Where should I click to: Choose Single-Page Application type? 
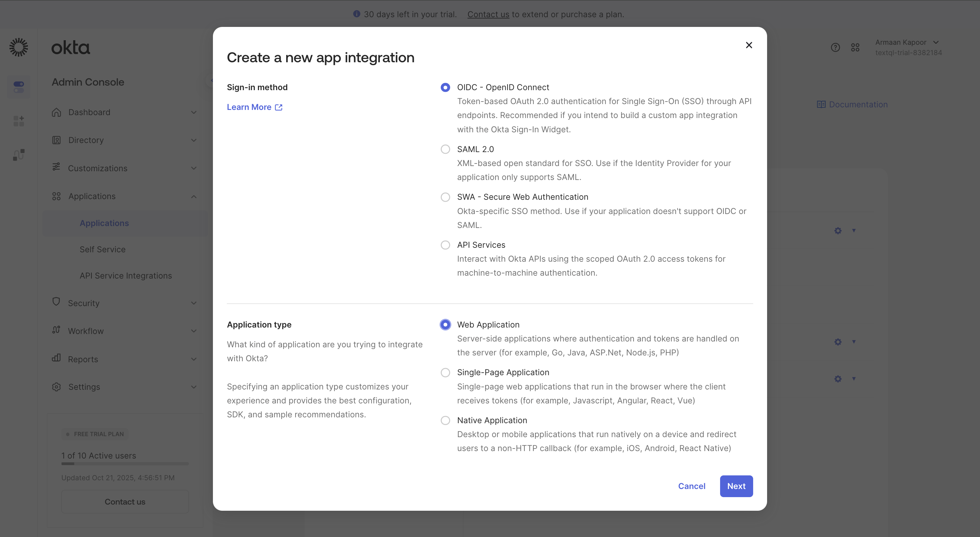click(445, 372)
